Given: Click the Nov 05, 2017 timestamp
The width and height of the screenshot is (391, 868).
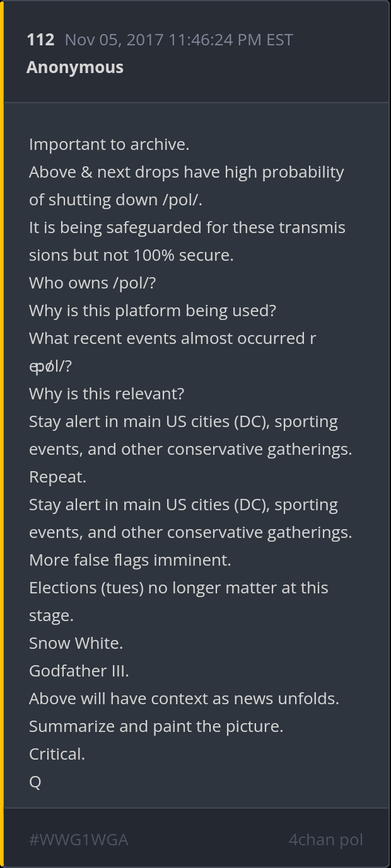Looking at the screenshot, I should coord(178,40).
